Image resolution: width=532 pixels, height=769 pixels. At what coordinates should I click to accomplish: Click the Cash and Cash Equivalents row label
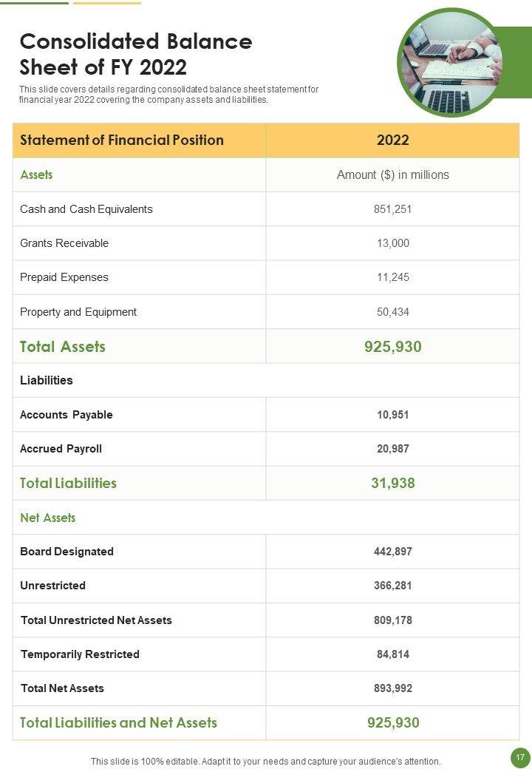click(x=86, y=209)
